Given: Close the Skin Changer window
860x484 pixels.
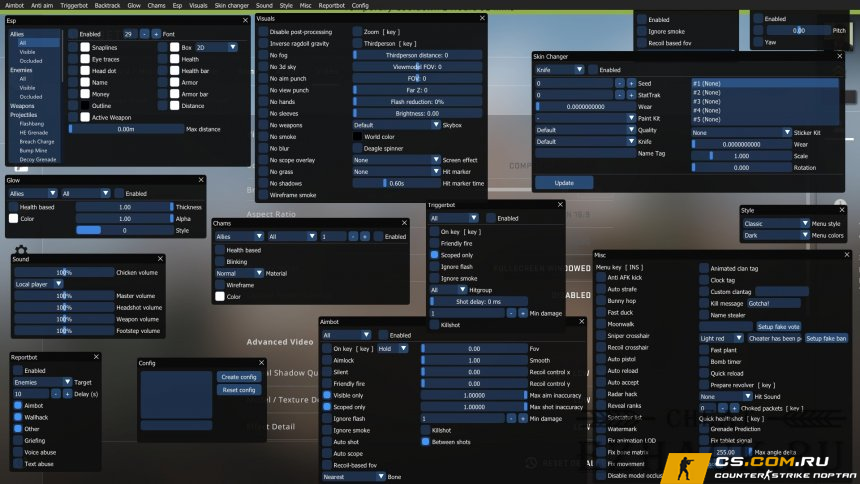Looking at the screenshot, I should [840, 56].
